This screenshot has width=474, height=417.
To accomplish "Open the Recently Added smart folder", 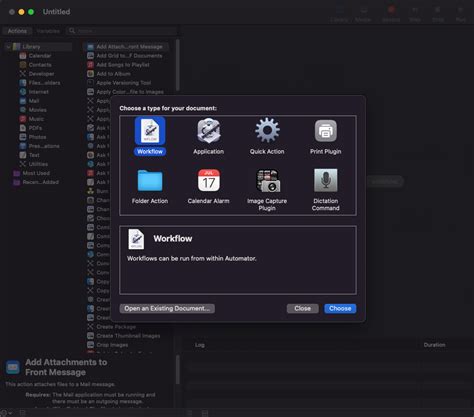I will (x=41, y=182).
